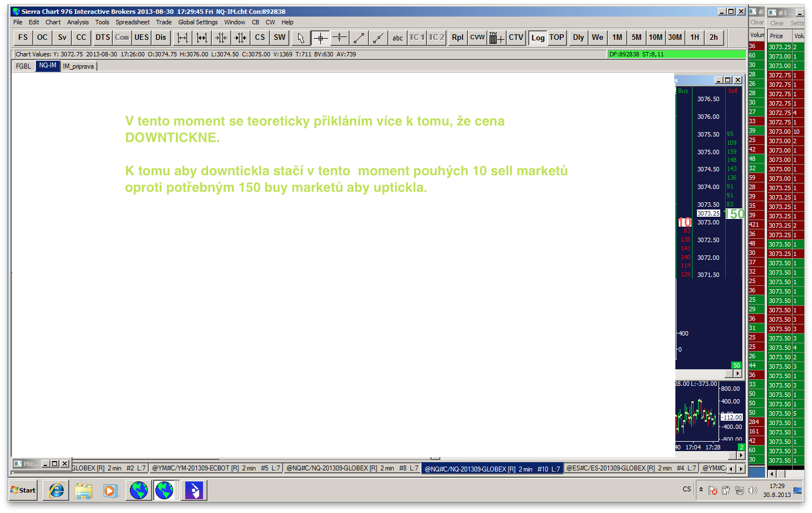
Task: Open the File menu
Action: tap(18, 22)
